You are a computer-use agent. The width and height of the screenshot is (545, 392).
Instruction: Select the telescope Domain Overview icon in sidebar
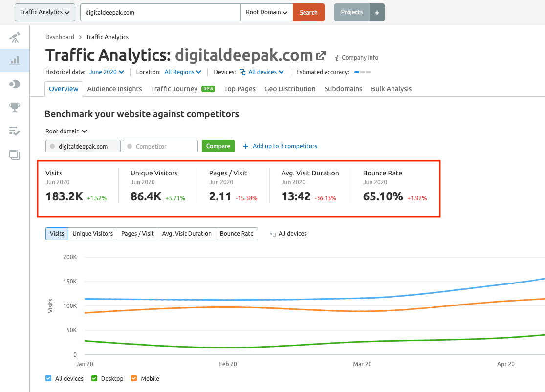[x=14, y=38]
